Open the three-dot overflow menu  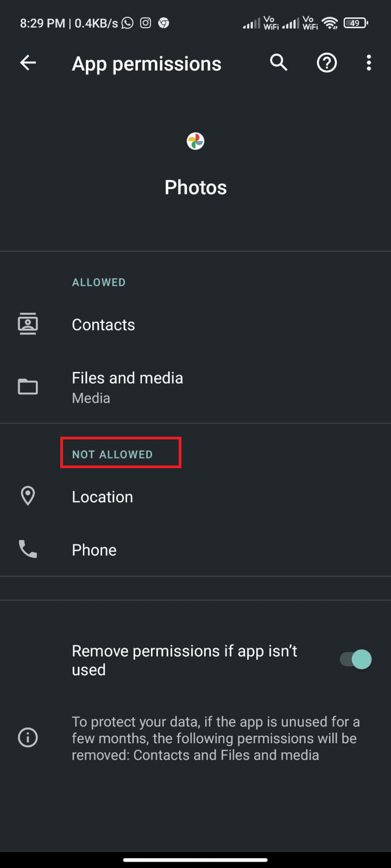(x=369, y=63)
